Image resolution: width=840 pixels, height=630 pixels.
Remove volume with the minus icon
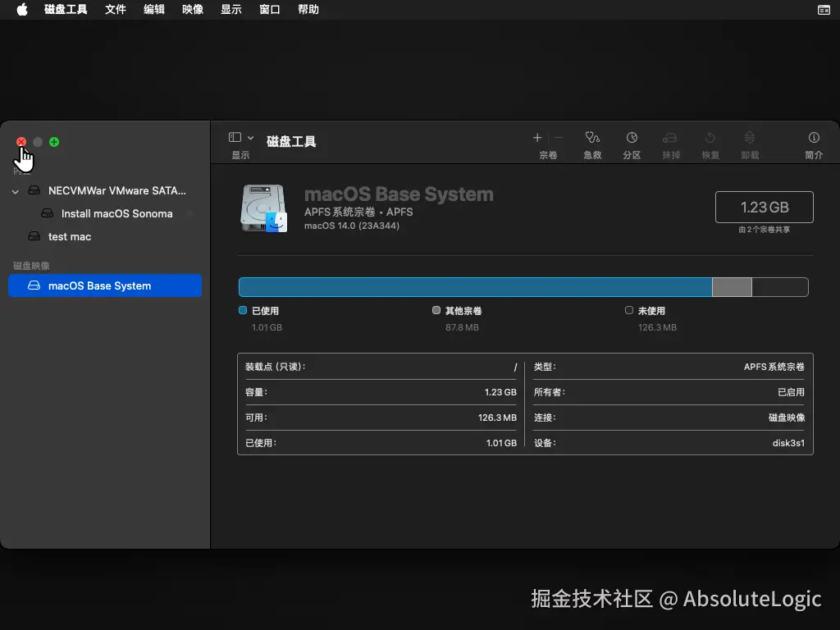pos(558,138)
